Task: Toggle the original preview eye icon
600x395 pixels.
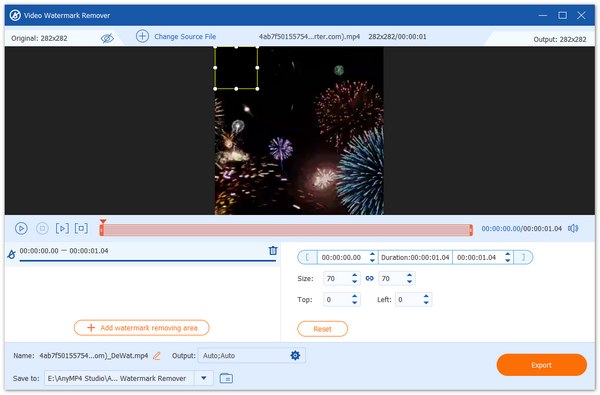Action: (x=107, y=38)
